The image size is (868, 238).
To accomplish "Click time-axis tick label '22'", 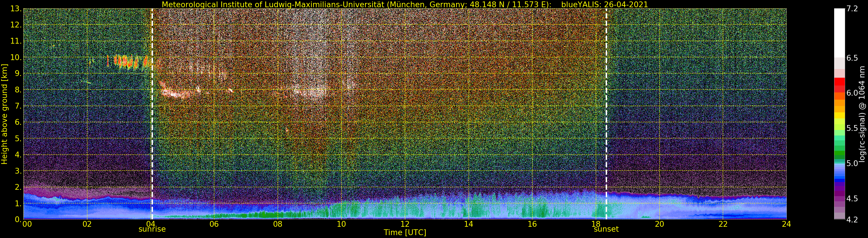I will point(723,224).
